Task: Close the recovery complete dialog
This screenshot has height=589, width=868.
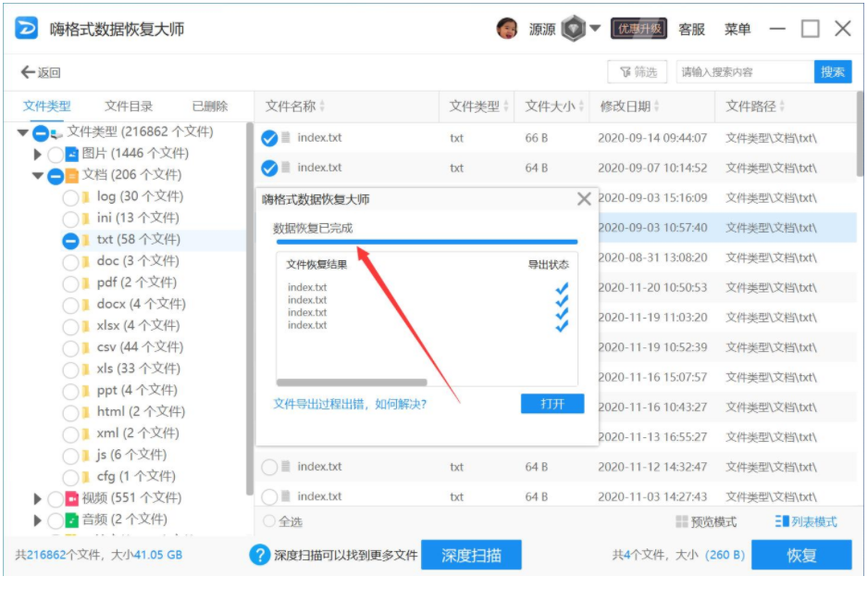Action: point(584,199)
